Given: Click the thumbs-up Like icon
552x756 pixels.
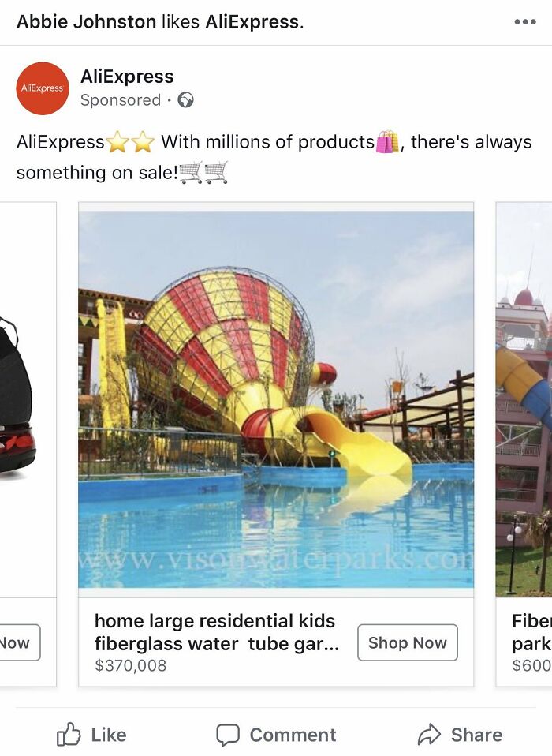Looking at the screenshot, I should [69, 735].
